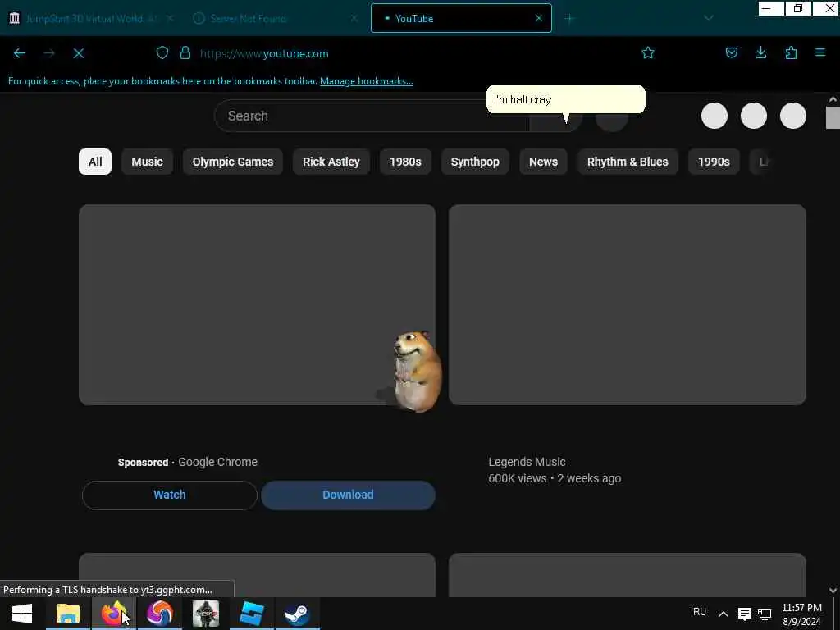840x630 pixels.
Task: Open the purple swirl browser taskbar icon
Action: pos(160,614)
